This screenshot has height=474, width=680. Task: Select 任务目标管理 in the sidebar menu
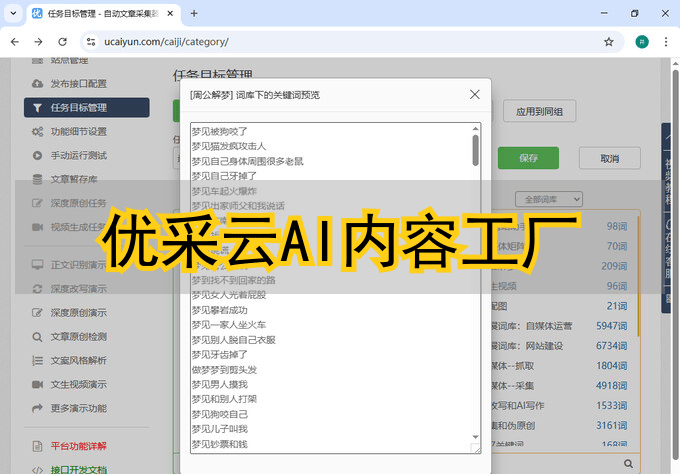[x=86, y=107]
